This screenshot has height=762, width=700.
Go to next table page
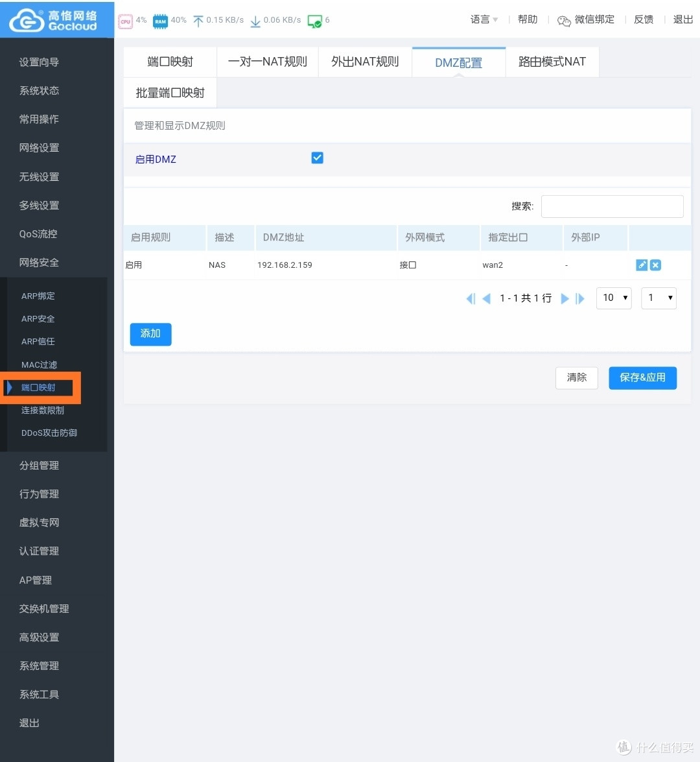pos(565,298)
